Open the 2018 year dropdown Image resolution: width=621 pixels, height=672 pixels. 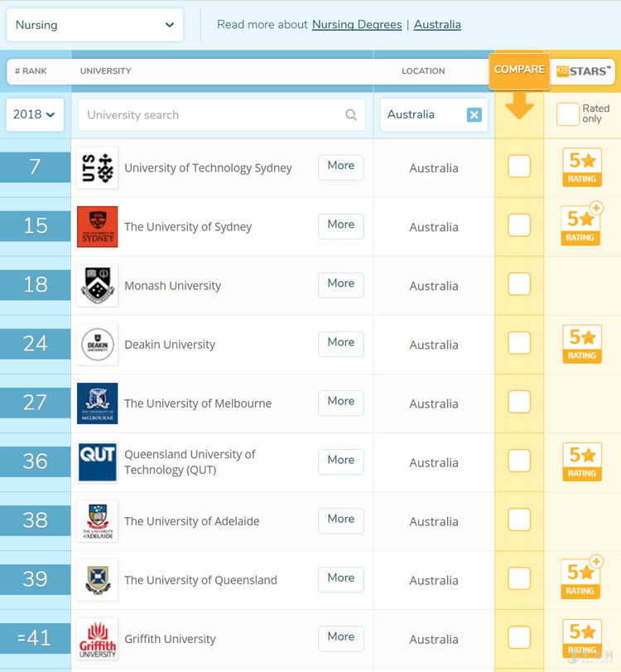(x=35, y=115)
